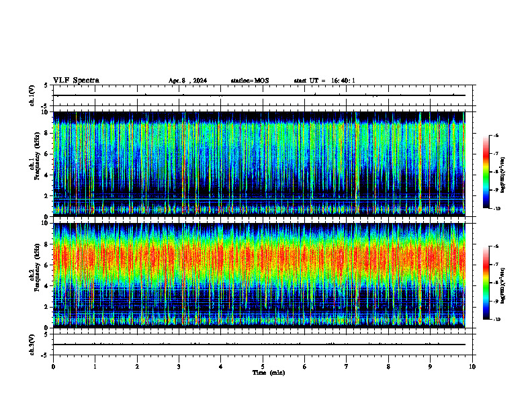This screenshot has width=532, height=411.
Task: Click time axis tick label 0
Action: (x=53, y=367)
